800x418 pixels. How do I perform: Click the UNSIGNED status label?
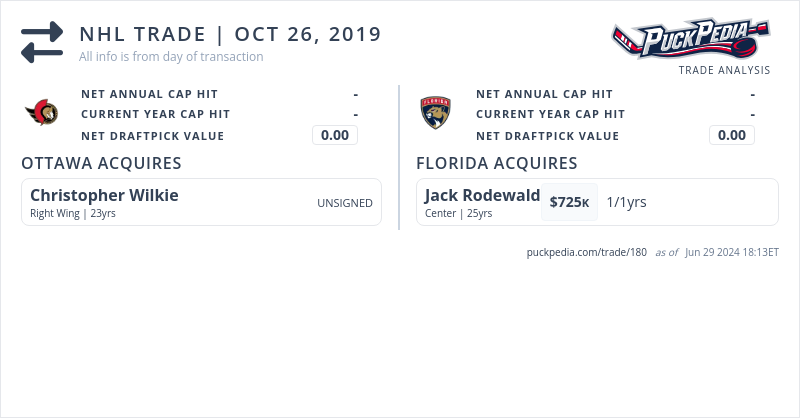[345, 203]
